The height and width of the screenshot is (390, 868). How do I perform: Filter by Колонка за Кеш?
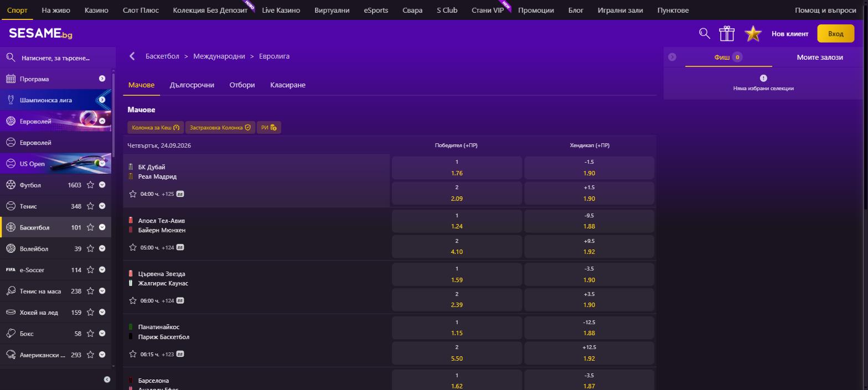pos(156,128)
